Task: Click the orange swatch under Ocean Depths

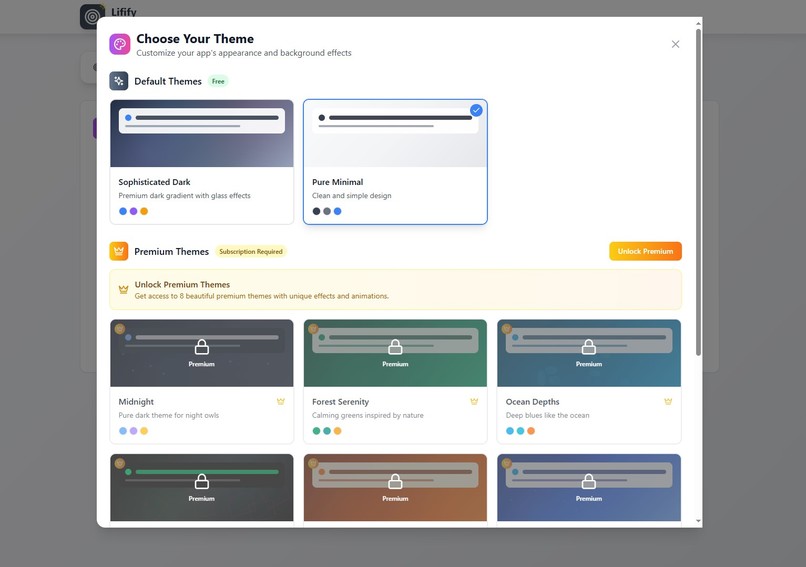Action: [531, 431]
